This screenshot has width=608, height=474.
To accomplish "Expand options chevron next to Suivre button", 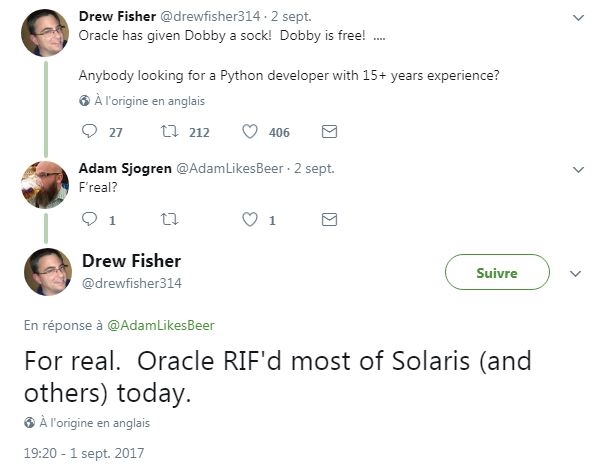I will click(575, 273).
